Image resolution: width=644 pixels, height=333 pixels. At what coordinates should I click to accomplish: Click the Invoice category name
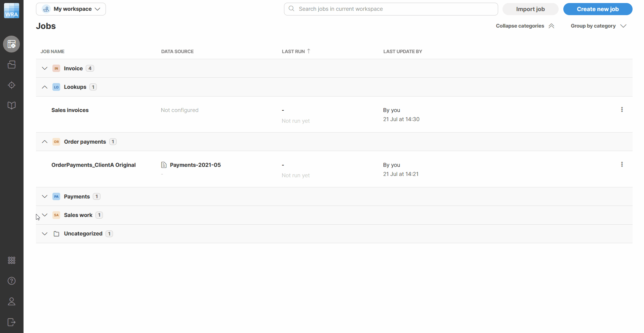[x=73, y=68]
